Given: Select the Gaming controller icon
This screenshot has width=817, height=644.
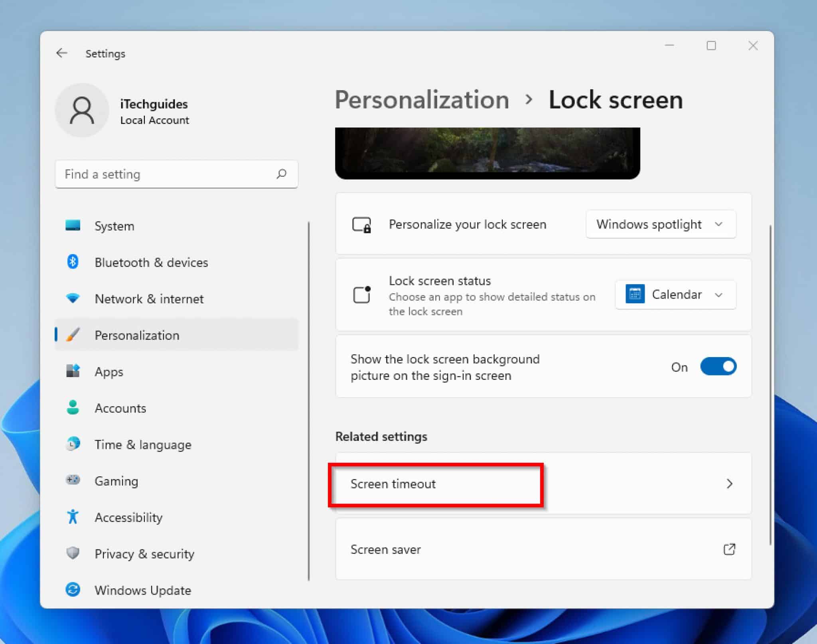Looking at the screenshot, I should [74, 480].
